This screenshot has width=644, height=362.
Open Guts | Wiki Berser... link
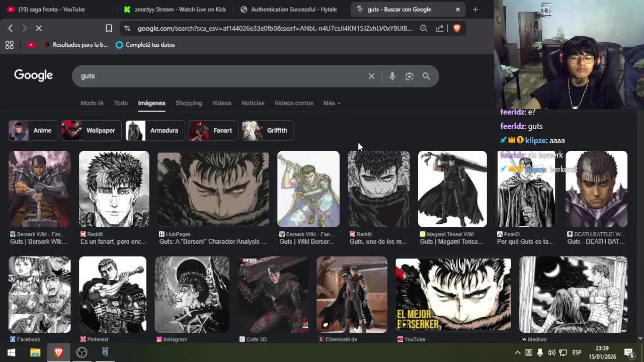coord(307,242)
